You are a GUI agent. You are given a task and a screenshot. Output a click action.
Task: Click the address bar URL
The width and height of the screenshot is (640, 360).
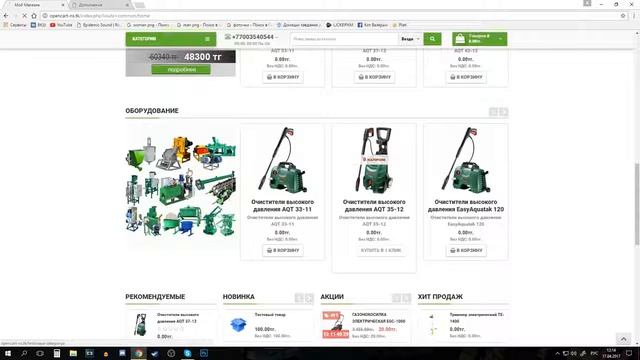(100, 16)
